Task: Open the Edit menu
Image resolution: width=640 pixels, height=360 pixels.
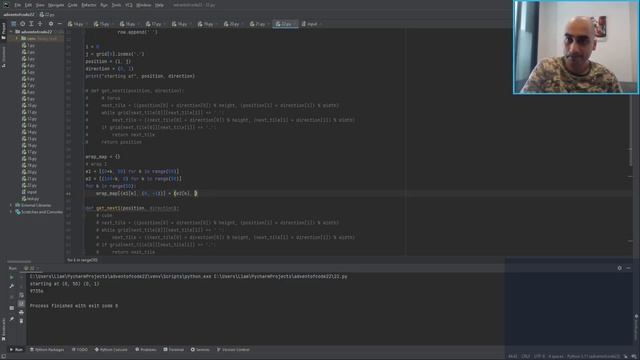Action: 28,5
